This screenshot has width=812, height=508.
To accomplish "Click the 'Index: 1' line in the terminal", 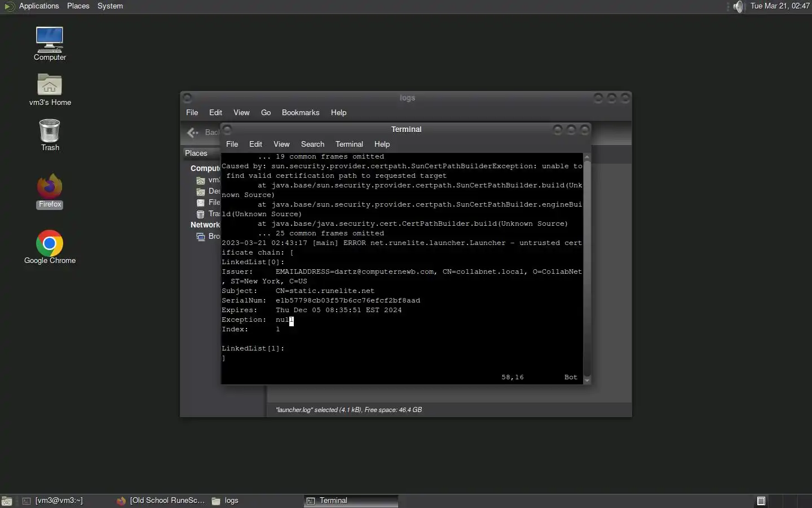I will [x=251, y=329].
